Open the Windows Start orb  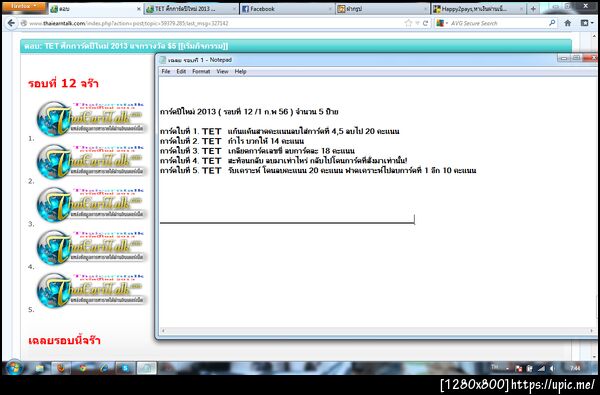[x=14, y=368]
